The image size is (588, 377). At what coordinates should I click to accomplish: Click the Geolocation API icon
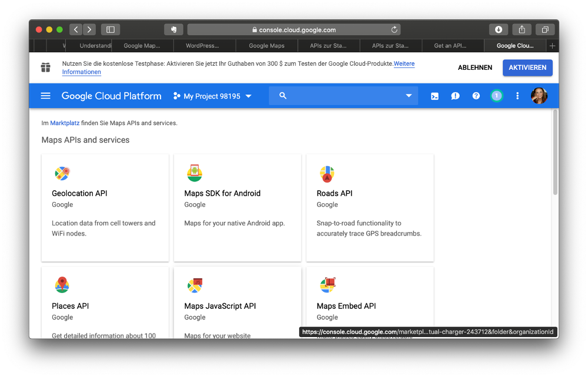pyautogui.click(x=62, y=173)
